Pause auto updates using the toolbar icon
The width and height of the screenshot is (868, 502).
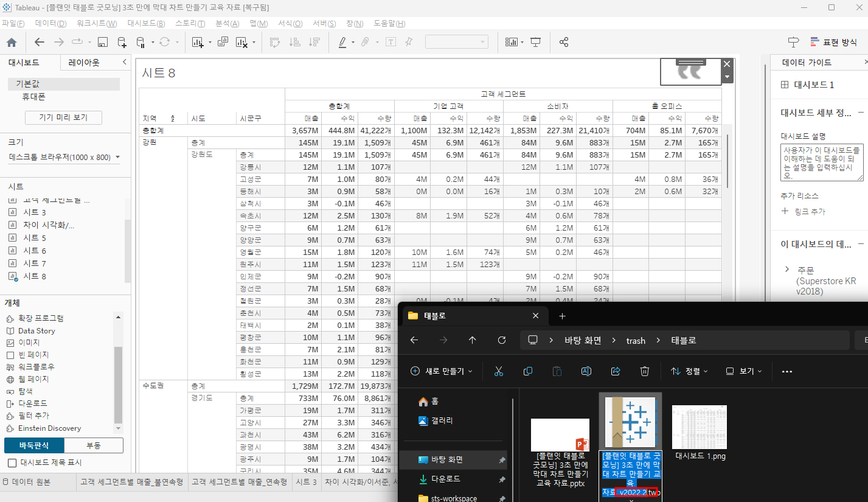[141, 42]
